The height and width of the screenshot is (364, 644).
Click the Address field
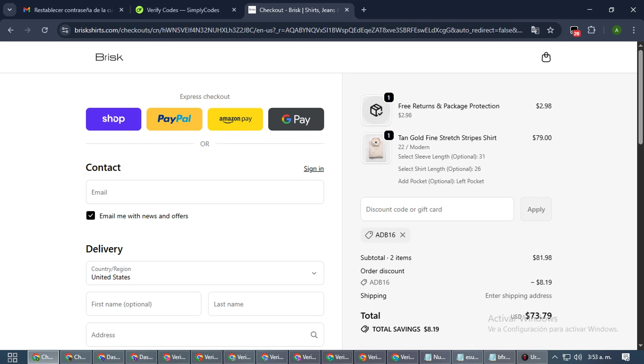205,335
